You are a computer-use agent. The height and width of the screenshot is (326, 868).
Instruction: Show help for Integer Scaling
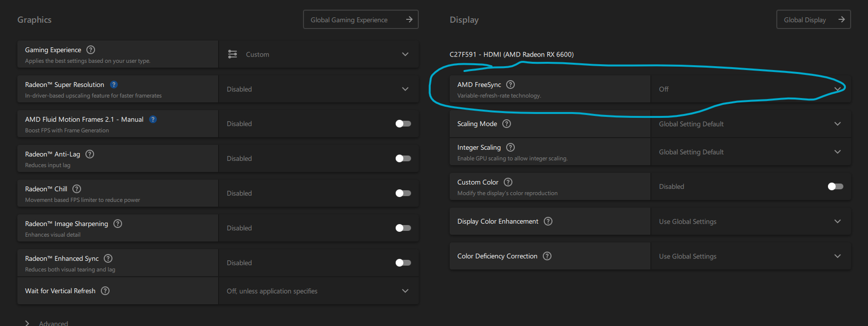pos(510,147)
